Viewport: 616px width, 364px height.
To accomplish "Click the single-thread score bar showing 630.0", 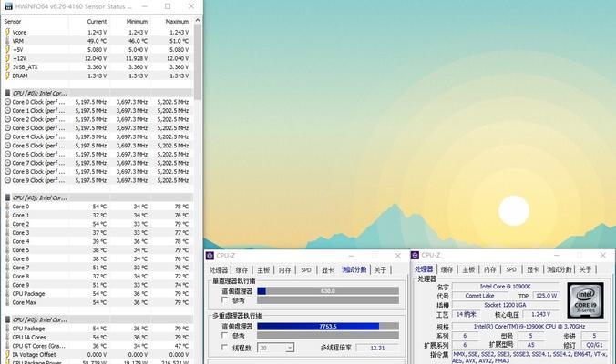I will 328,291.
